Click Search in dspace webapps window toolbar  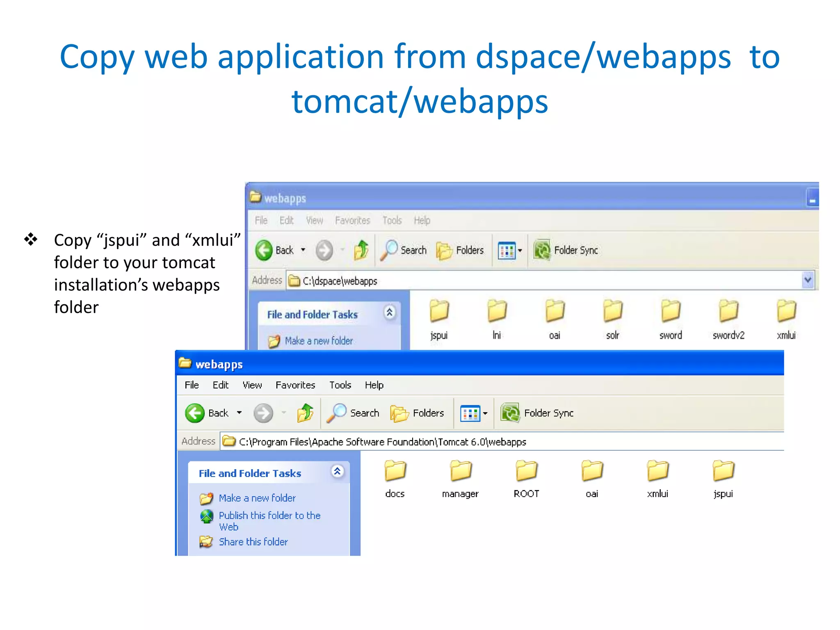click(x=404, y=250)
